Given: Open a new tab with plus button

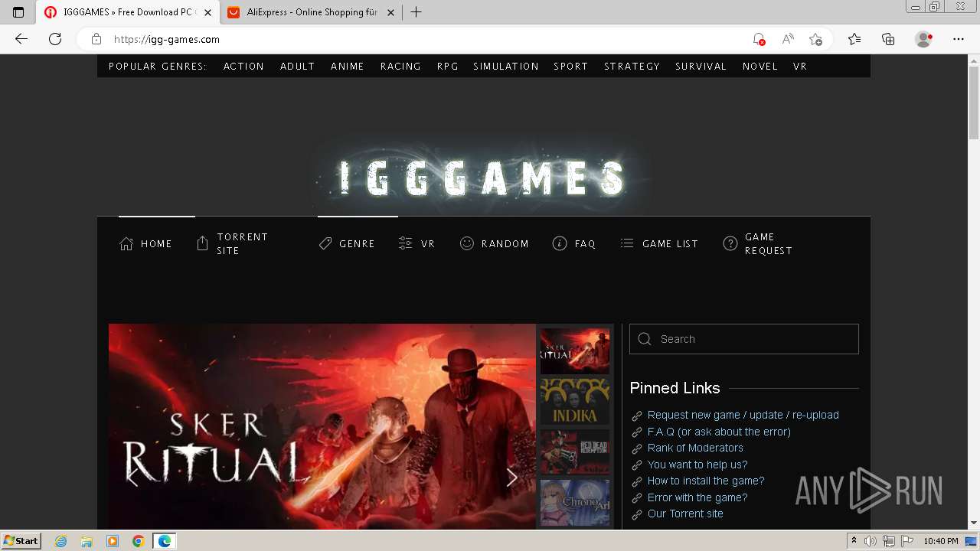Looking at the screenshot, I should (416, 12).
